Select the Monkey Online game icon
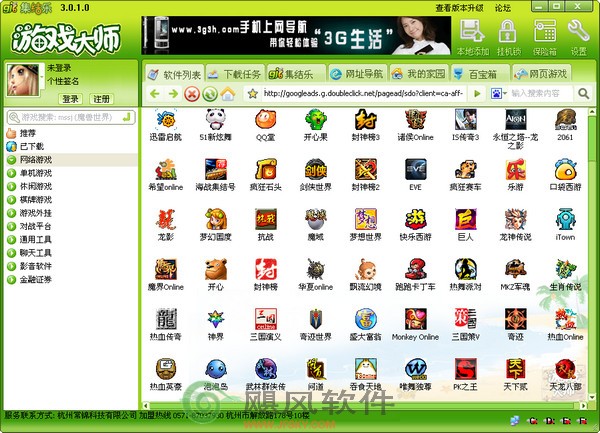This screenshot has height=433, width=600. point(416,319)
